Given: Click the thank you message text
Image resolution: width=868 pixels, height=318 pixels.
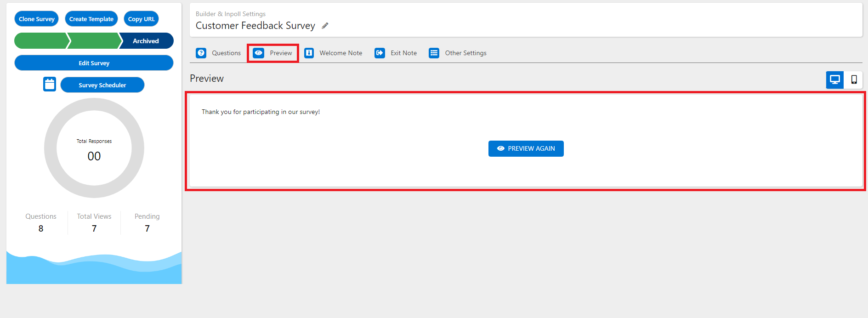Looking at the screenshot, I should pos(261,112).
